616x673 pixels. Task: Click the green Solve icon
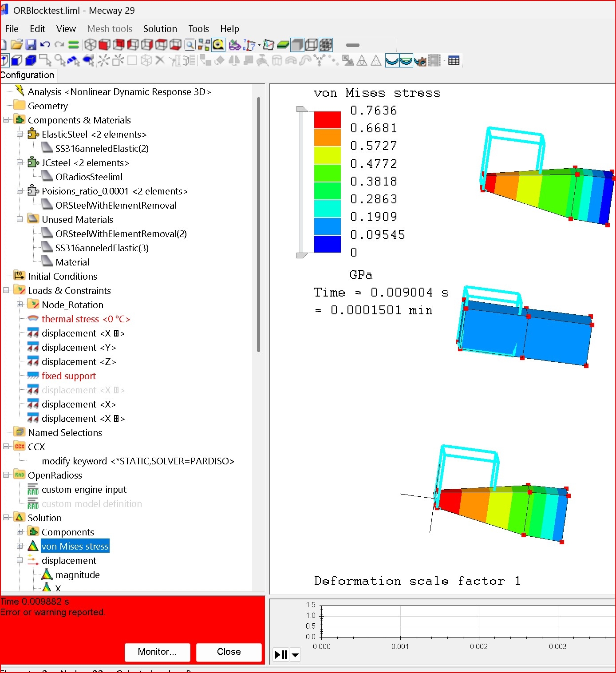click(74, 45)
